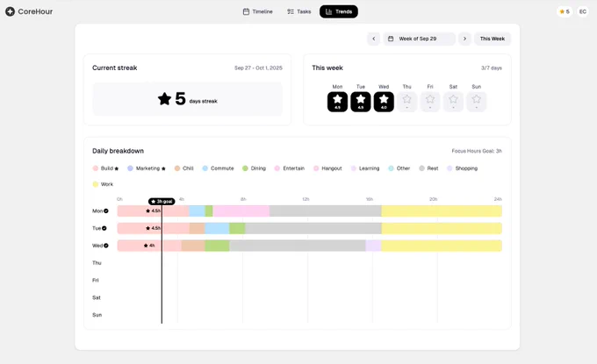Click Wednesday's lavender Learning bar segment
Viewport: 597px width, 364px height.
(373, 246)
